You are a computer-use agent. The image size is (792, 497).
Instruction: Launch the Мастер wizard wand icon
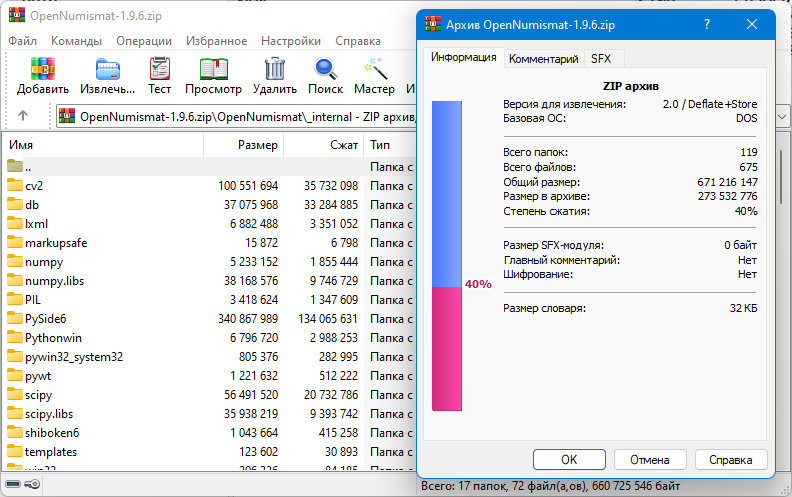[x=375, y=69]
